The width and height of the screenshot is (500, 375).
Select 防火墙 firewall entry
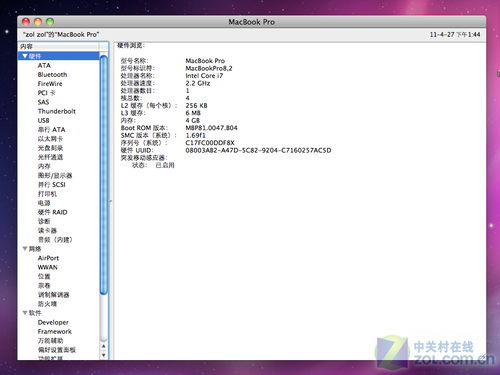click(x=47, y=304)
